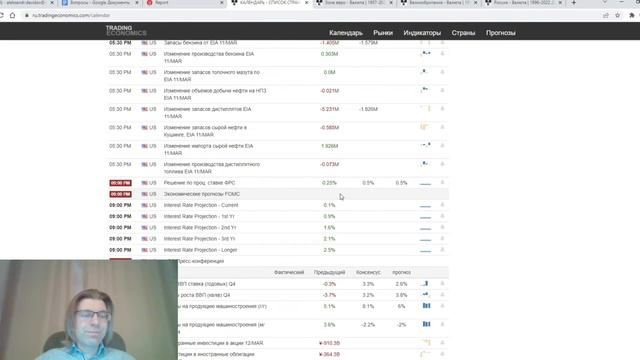Set alert bell for Interest Rate Projection - 2nd Yr
The width and height of the screenshot is (640, 360).
tap(442, 227)
